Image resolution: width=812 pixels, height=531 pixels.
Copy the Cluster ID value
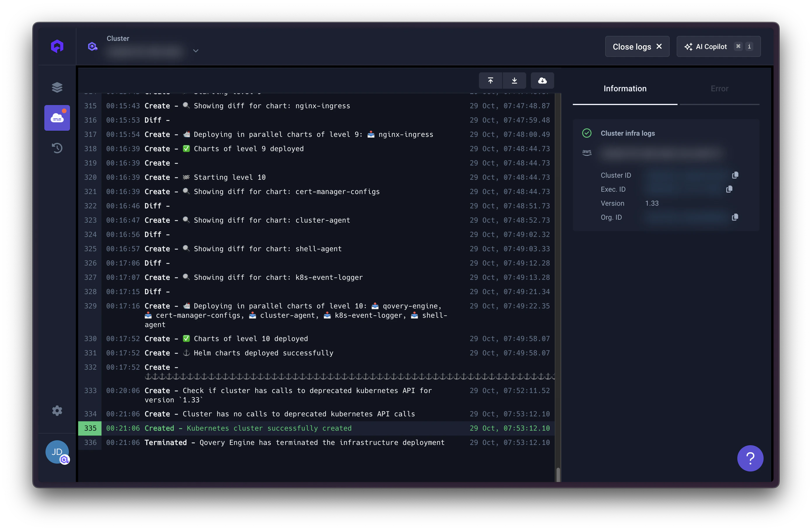pyautogui.click(x=735, y=175)
